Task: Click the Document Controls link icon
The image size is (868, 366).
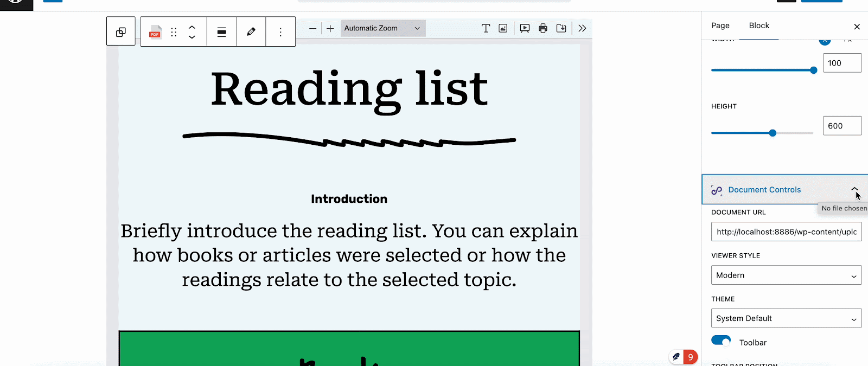Action: (717, 190)
